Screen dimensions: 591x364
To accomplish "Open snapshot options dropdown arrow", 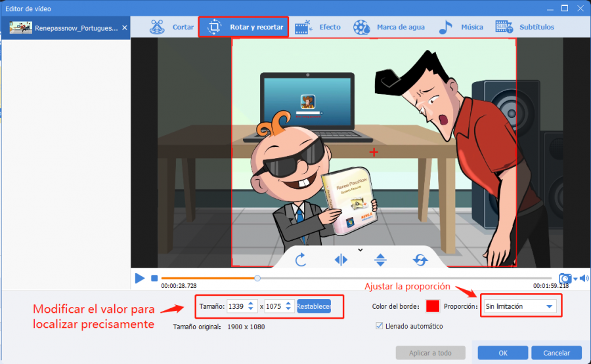I will 575,279.
